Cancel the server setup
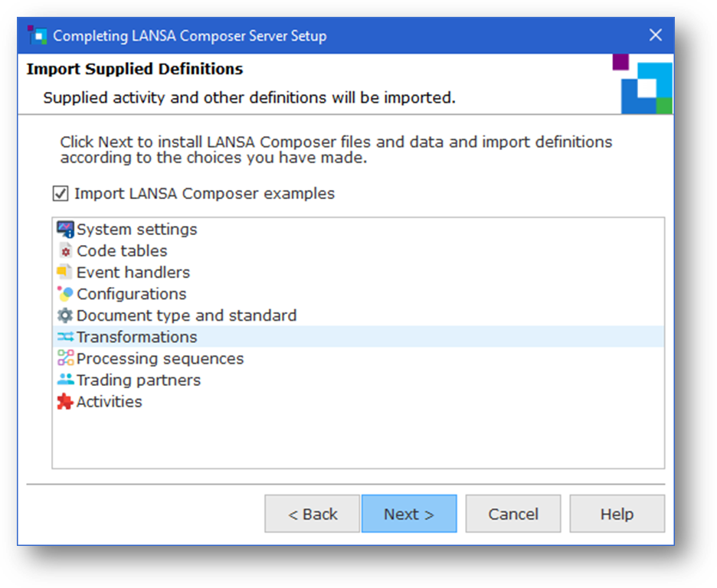The width and height of the screenshot is (717, 588). pyautogui.click(x=513, y=514)
